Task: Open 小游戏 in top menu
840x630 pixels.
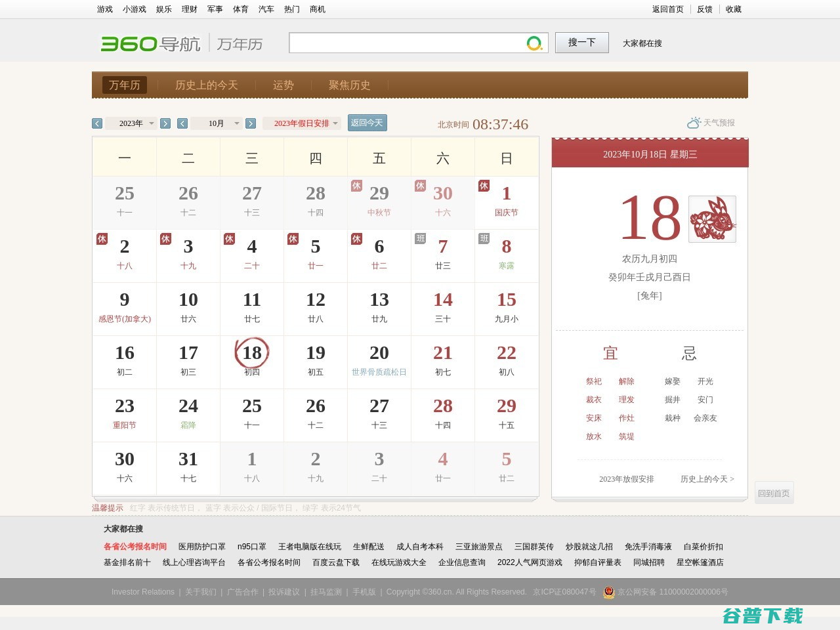Action: (135, 9)
